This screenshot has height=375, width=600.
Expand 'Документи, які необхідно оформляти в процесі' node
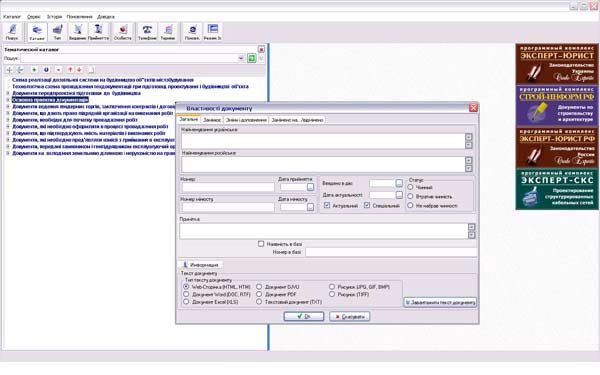click(x=8, y=127)
